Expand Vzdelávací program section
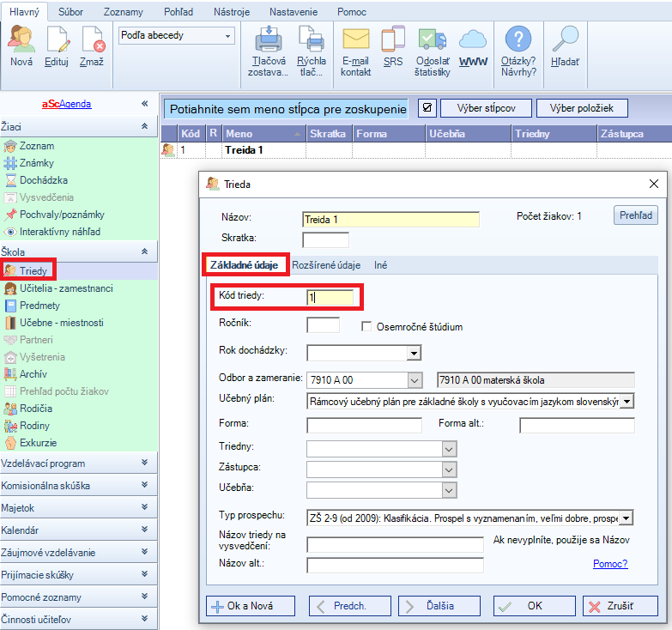Viewport: 672px width, 630px height. [x=144, y=463]
